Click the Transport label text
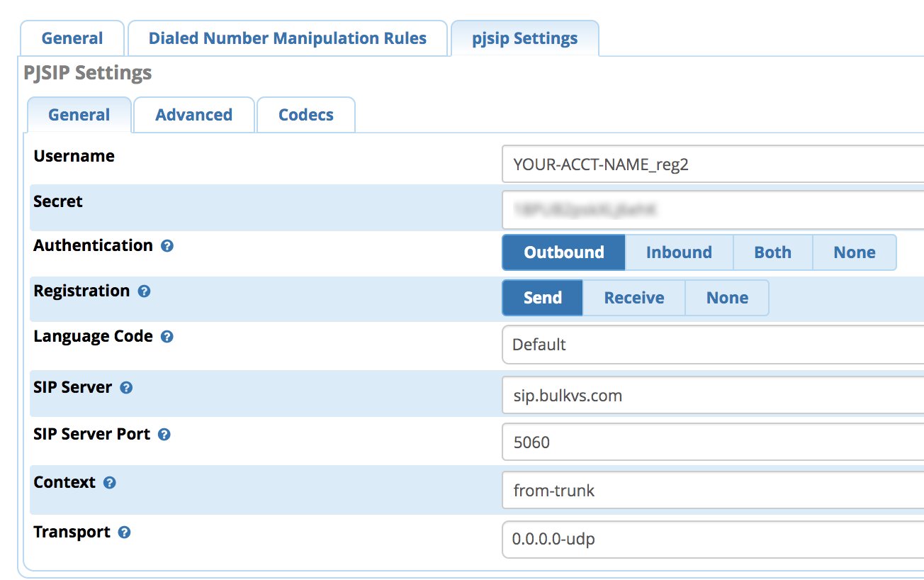924x580 pixels. coord(72,532)
